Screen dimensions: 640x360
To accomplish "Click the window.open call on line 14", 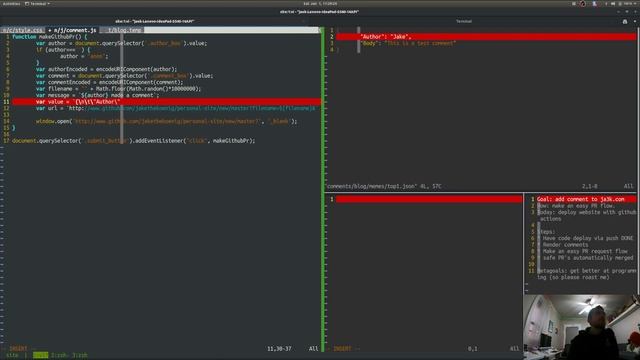I will (x=167, y=122).
